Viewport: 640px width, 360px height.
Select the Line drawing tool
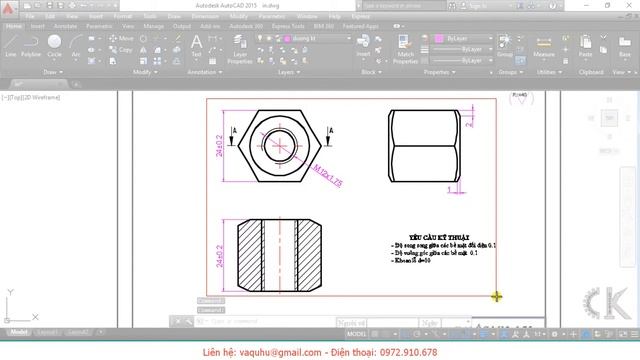(x=11, y=46)
